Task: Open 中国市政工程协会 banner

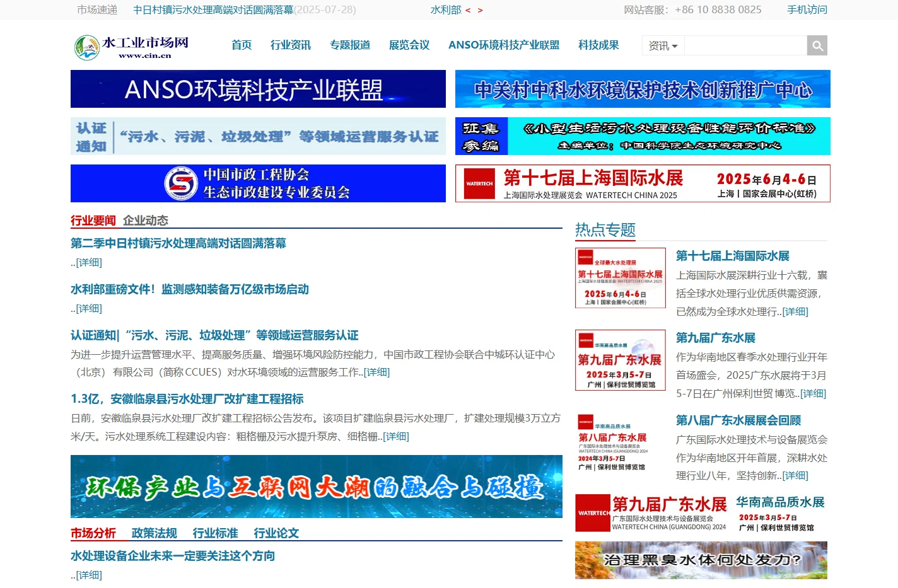Action: (258, 183)
